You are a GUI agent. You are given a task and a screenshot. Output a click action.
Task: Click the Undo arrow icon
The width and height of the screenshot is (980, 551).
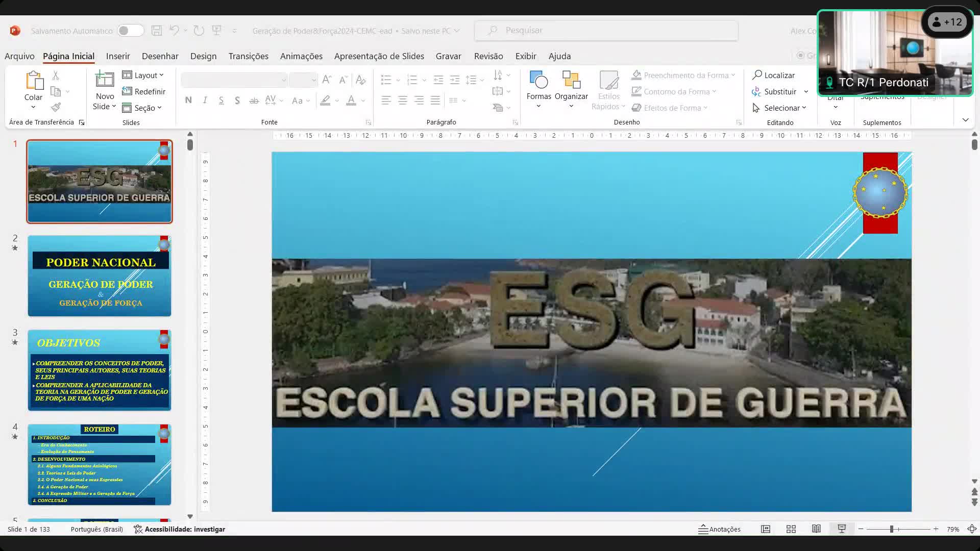pos(174,31)
